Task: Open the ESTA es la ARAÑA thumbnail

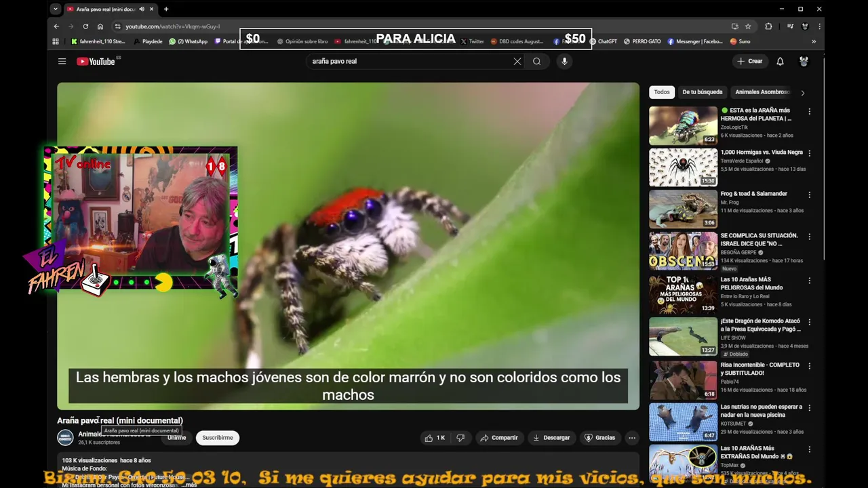Action: coord(683,125)
